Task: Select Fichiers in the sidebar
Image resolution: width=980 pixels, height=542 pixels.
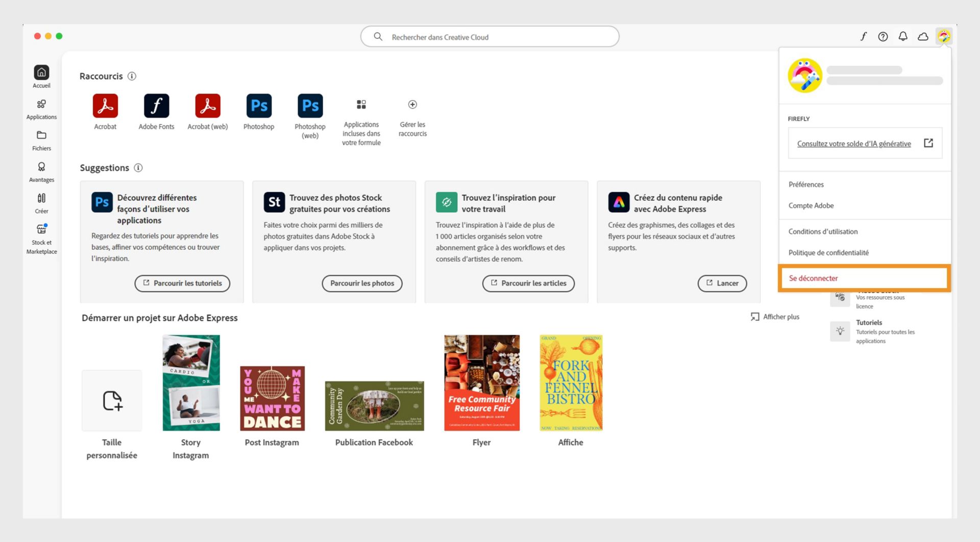Action: point(41,140)
